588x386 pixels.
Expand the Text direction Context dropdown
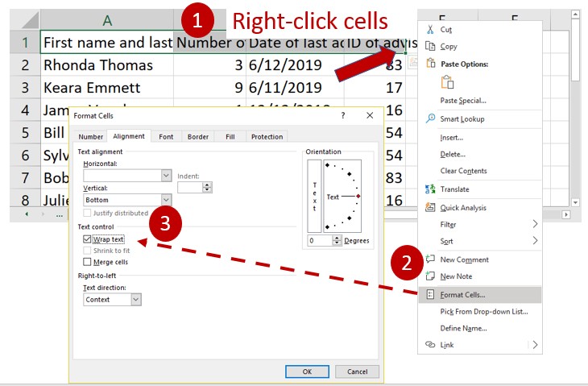(x=136, y=299)
